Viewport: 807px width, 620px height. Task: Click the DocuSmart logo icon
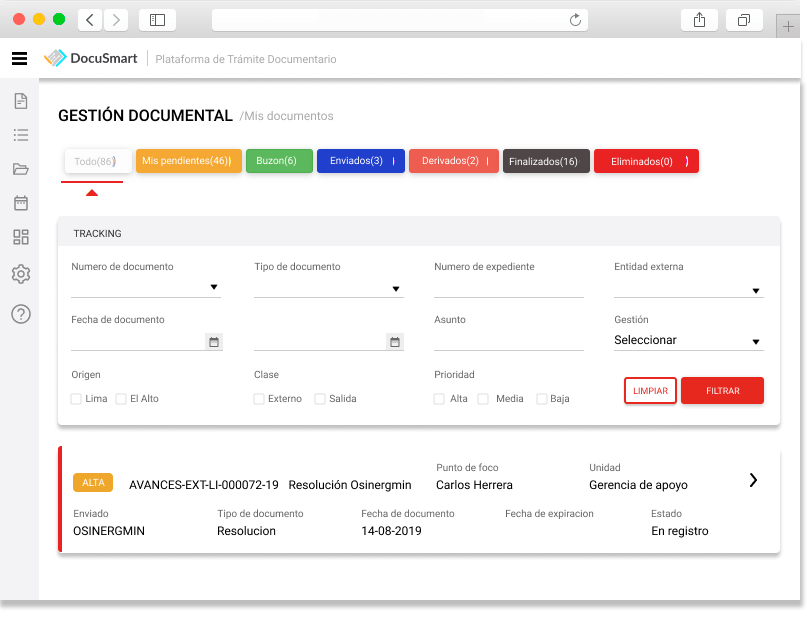point(56,58)
